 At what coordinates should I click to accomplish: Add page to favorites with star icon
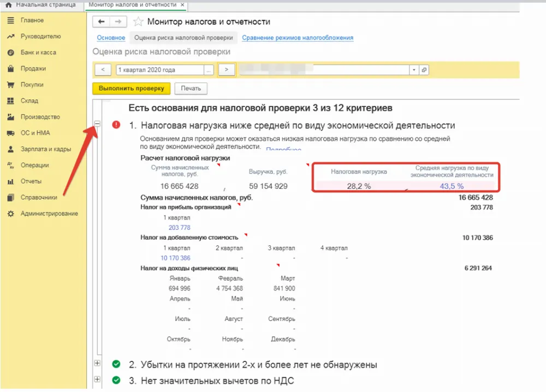138,22
